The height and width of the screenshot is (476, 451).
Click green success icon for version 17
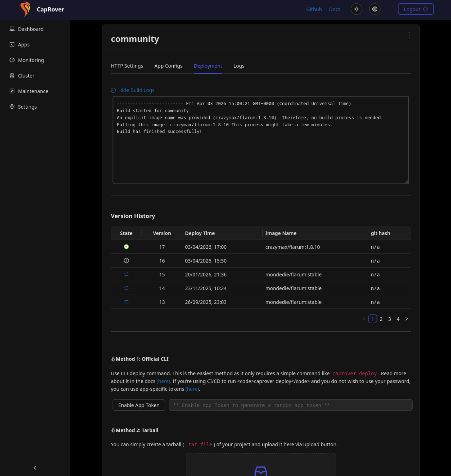[x=126, y=247]
